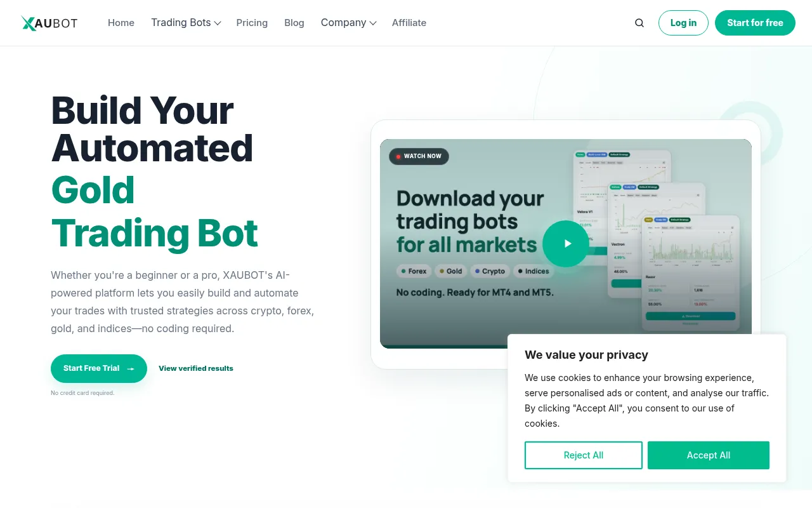Click the 'Build Your Automated' heading
The width and height of the screenshot is (812, 508).
[152, 129]
